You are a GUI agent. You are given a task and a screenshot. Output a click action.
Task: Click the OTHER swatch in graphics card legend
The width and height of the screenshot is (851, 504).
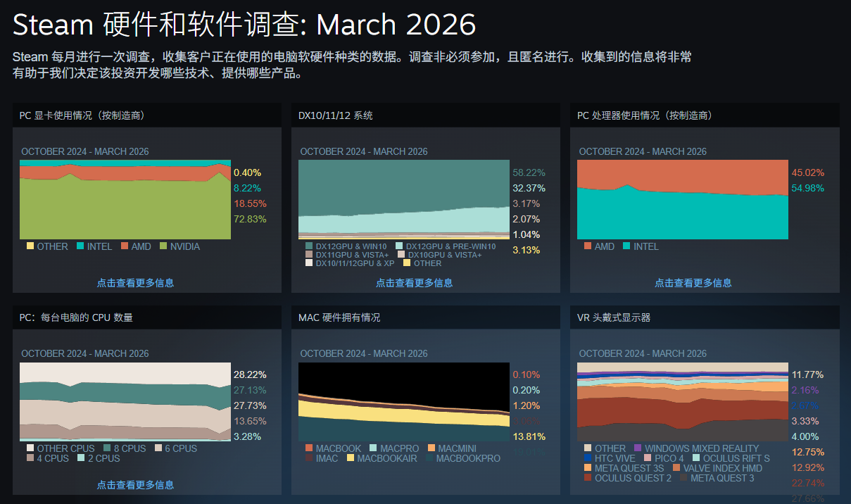pos(30,246)
